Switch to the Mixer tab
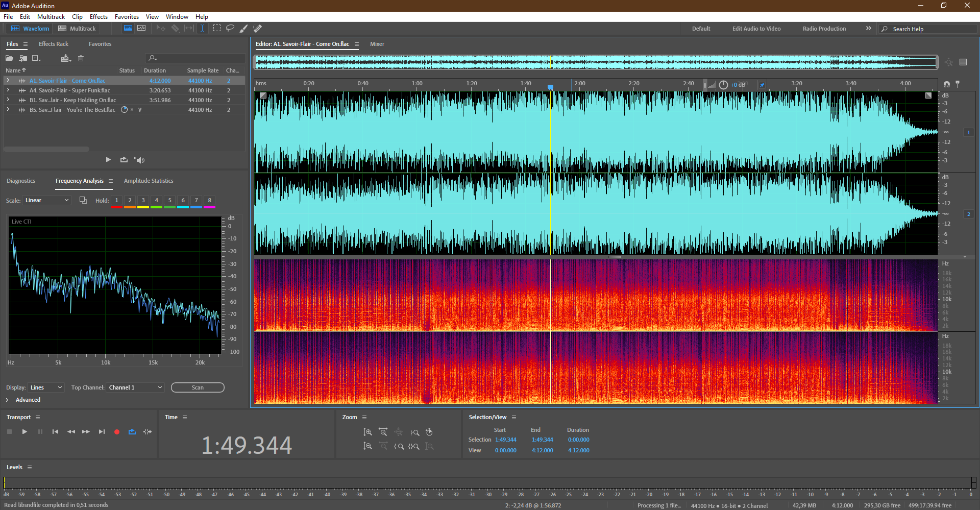980x510 pixels. click(377, 44)
